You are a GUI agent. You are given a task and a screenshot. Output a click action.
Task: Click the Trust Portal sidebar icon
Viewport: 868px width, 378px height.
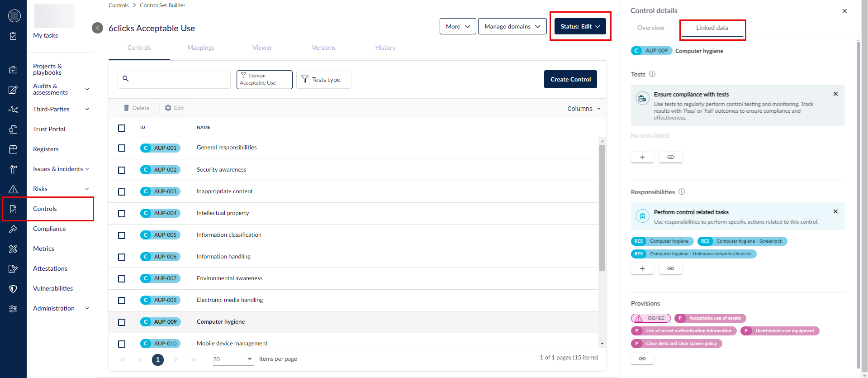(13, 129)
